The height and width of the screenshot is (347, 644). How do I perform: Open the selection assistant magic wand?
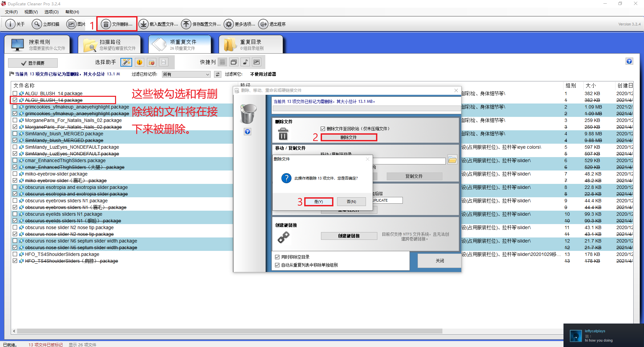coord(126,62)
